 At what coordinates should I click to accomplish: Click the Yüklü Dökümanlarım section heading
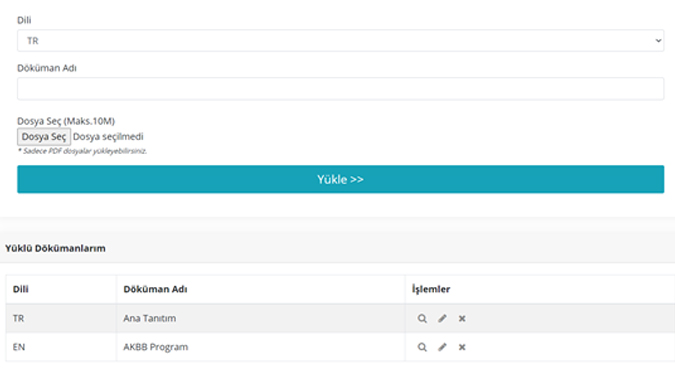(x=55, y=248)
